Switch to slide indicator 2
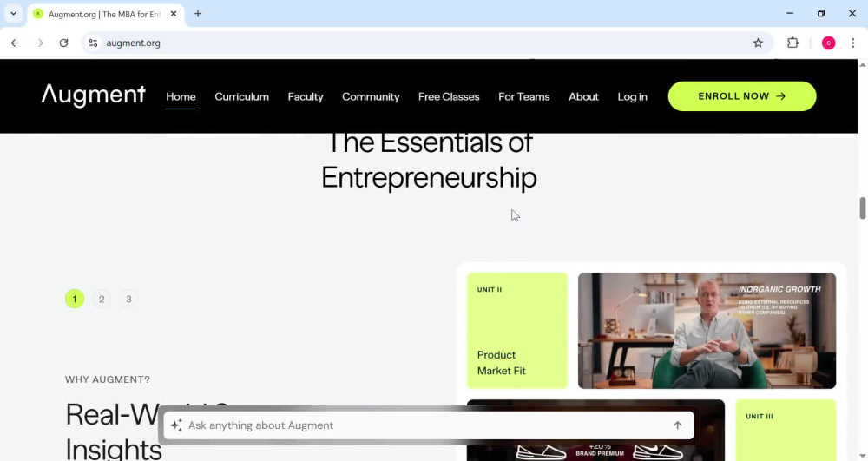 pos(102,299)
